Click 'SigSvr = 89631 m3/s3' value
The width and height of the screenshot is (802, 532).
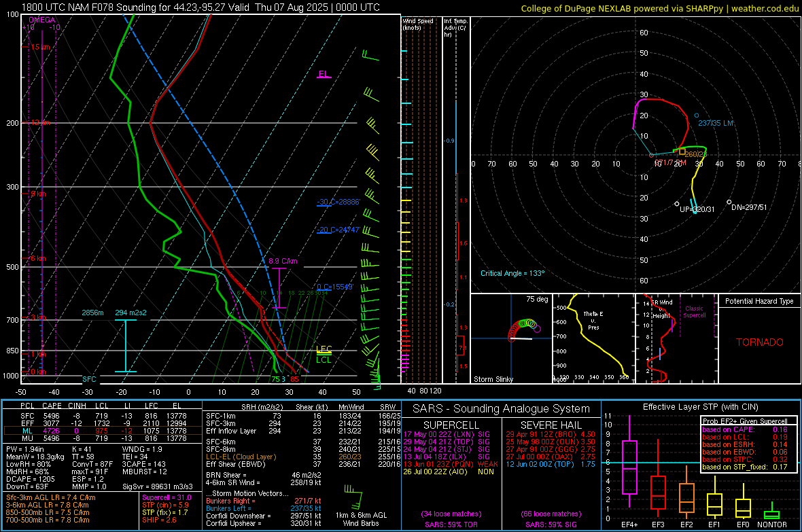pos(158,486)
